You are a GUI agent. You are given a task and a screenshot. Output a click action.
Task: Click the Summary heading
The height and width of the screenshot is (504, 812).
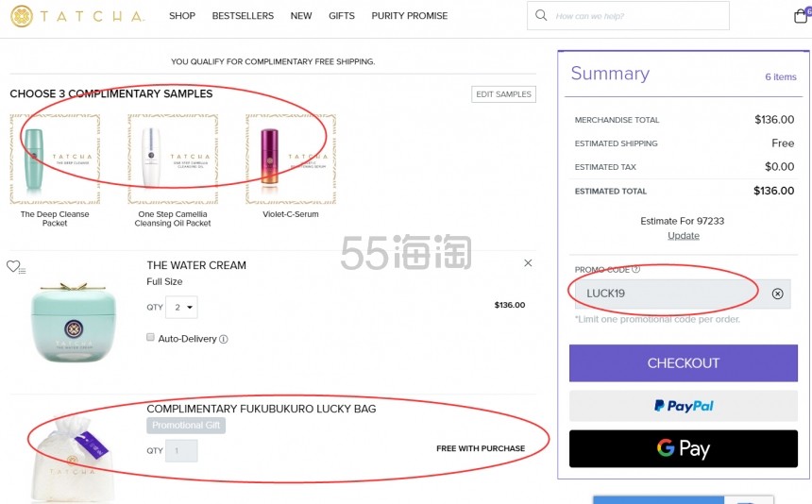pyautogui.click(x=610, y=74)
